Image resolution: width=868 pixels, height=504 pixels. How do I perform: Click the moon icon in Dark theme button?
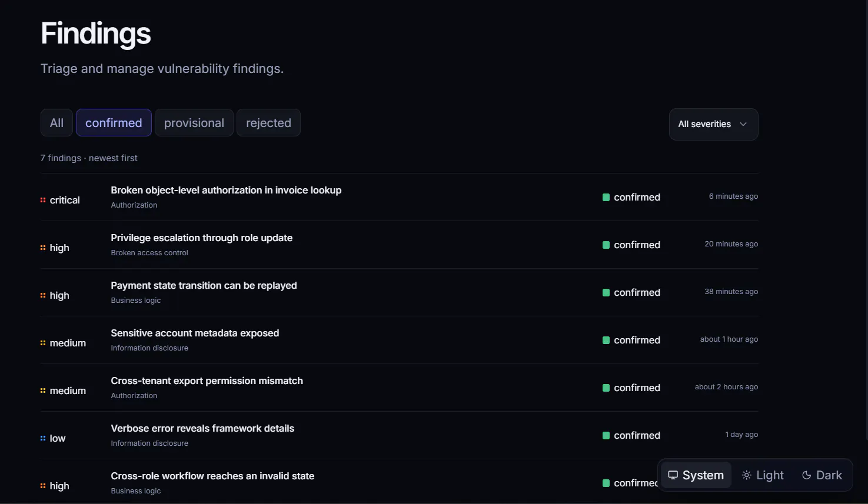click(x=807, y=475)
